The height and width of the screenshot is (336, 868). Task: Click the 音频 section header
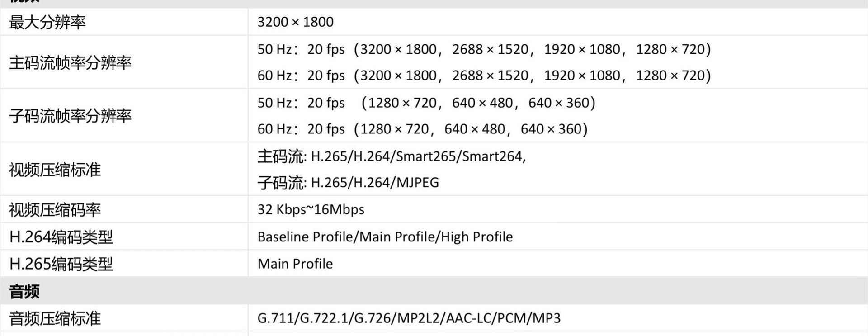[x=24, y=292]
